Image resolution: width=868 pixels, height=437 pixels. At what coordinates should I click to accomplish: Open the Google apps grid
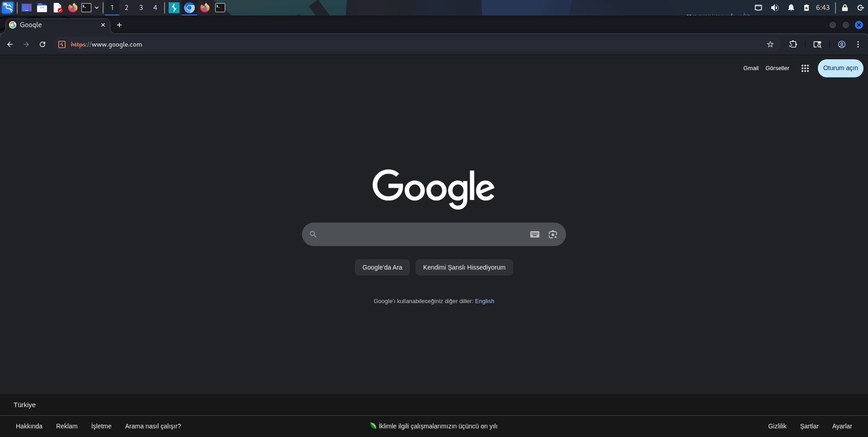[805, 68]
